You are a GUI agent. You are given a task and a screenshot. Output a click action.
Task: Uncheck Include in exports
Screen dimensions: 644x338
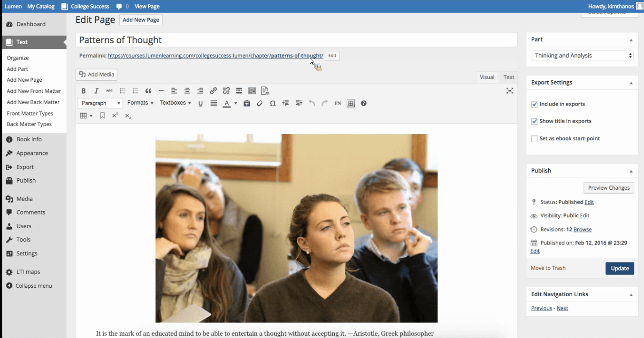click(534, 104)
